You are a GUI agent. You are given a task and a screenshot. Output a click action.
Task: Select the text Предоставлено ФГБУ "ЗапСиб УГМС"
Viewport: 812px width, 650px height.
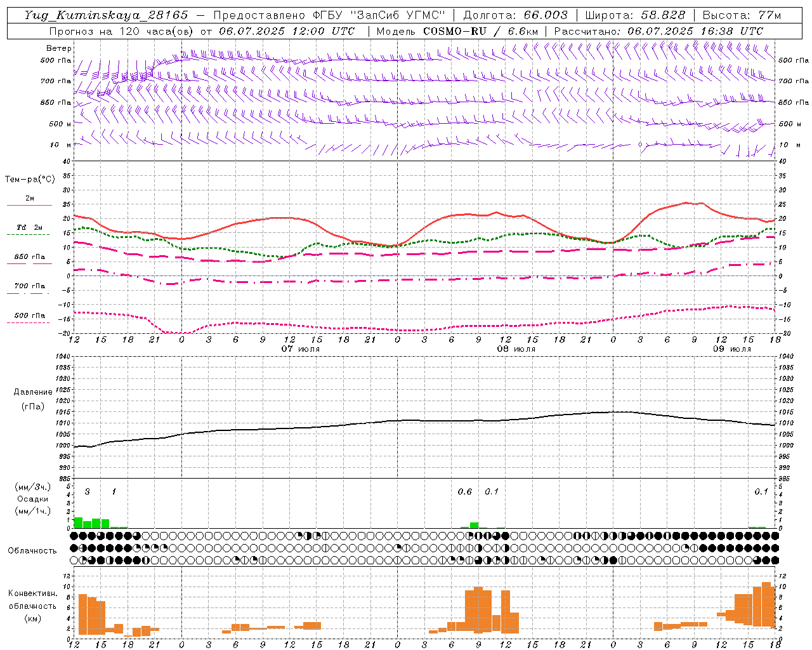point(329,15)
